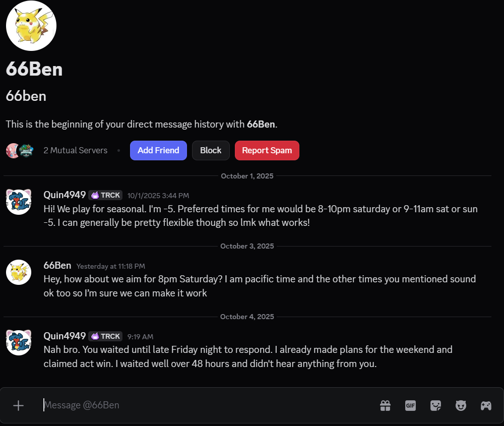Image resolution: width=504 pixels, height=426 pixels.
Task: Open the plus attachment menu
Action: click(x=18, y=405)
